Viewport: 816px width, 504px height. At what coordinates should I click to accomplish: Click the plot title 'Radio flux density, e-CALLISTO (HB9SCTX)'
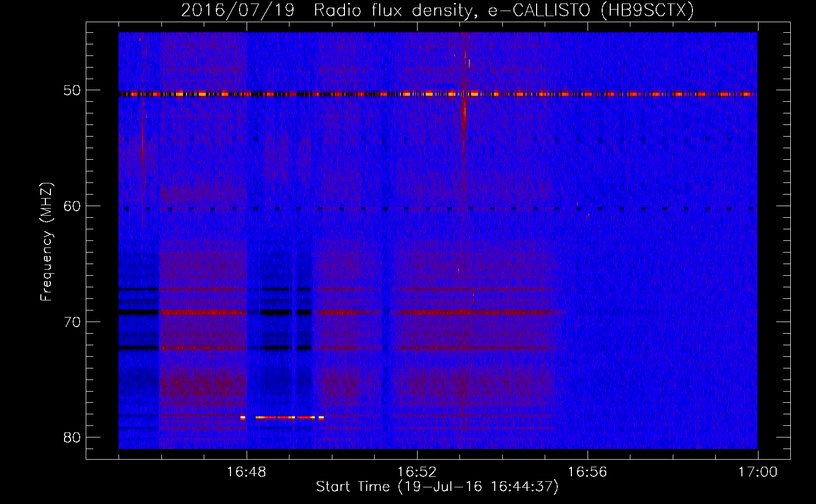tap(503, 10)
